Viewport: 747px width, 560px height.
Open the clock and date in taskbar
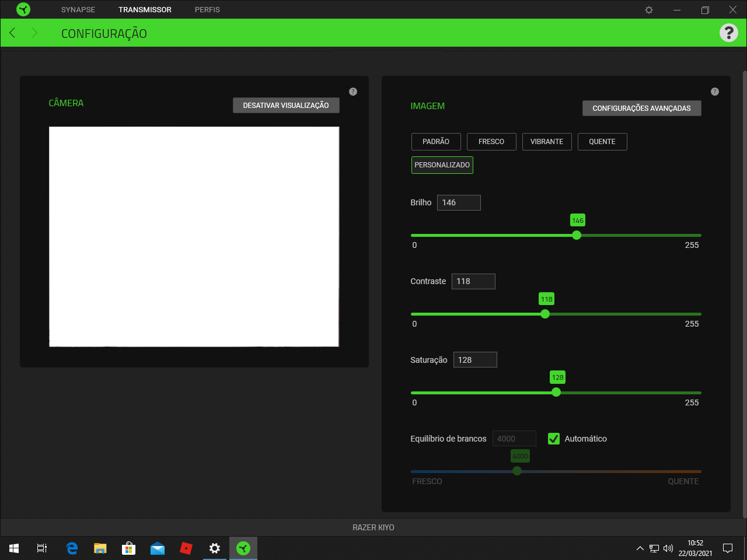point(695,548)
